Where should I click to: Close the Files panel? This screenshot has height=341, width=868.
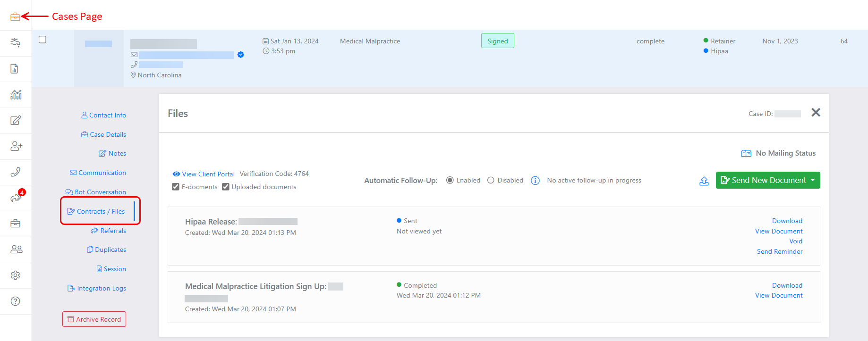816,112
